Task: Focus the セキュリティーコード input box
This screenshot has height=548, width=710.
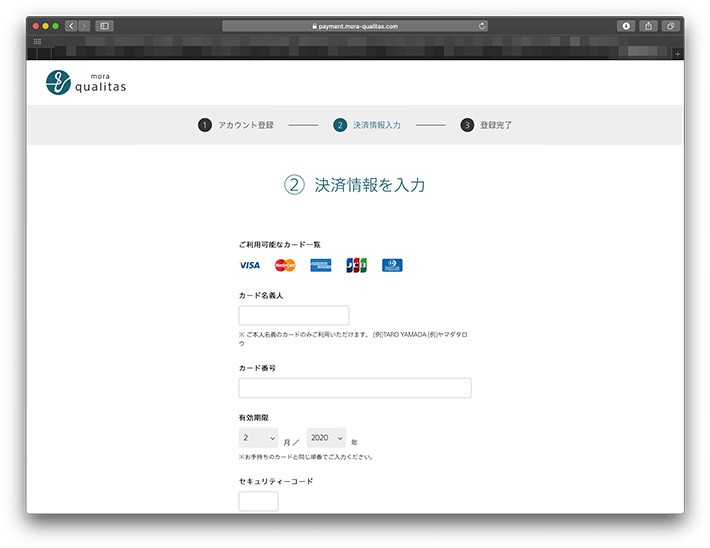Action: (x=259, y=501)
